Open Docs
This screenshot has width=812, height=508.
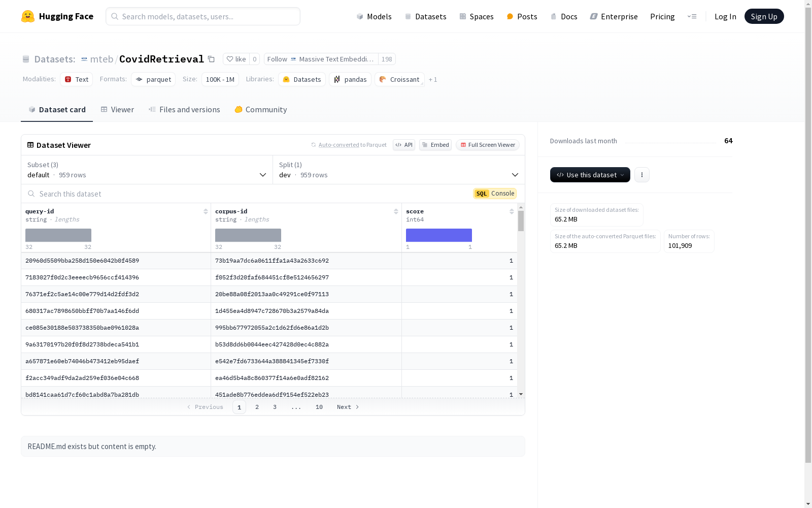pyautogui.click(x=564, y=16)
